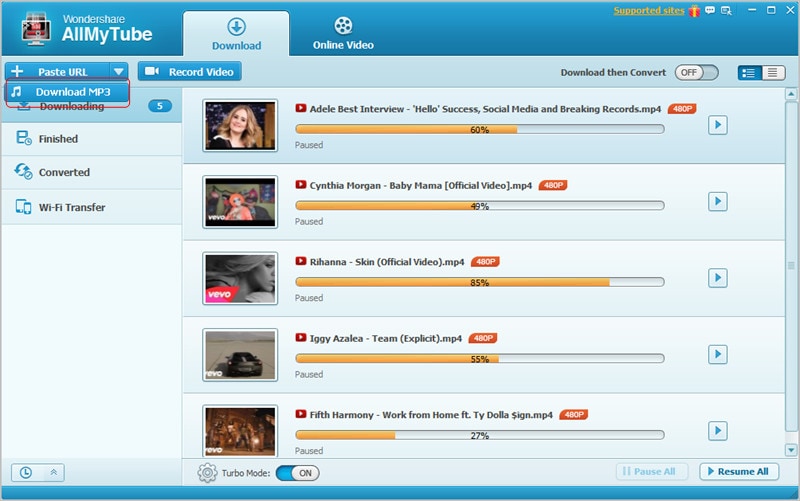Screen dimensions: 800x501
Task: Click the Cynthia Morgan 49% progress bar
Action: 480,206
